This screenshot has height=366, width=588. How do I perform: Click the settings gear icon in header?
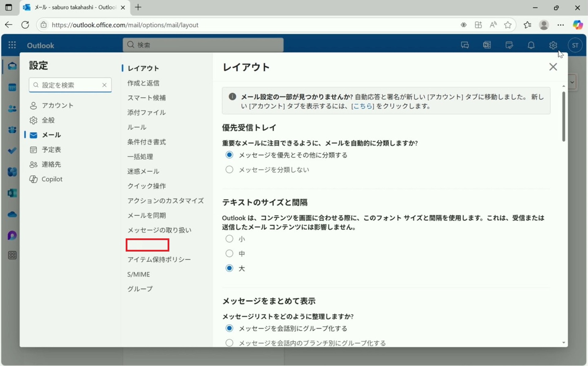tap(553, 45)
